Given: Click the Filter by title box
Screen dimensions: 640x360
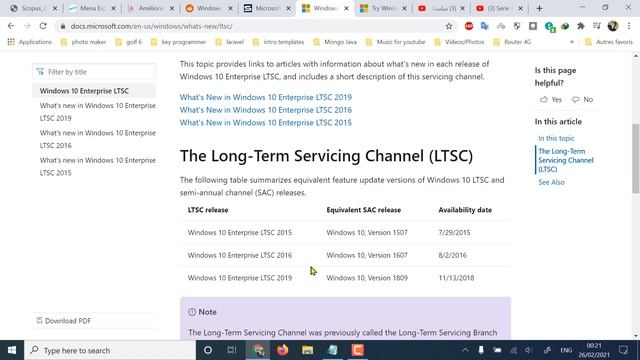Looking at the screenshot, I should (94, 72).
